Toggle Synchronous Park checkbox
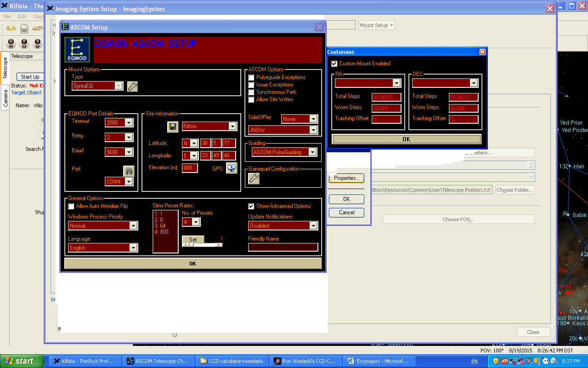The height and width of the screenshot is (368, 588). point(251,92)
